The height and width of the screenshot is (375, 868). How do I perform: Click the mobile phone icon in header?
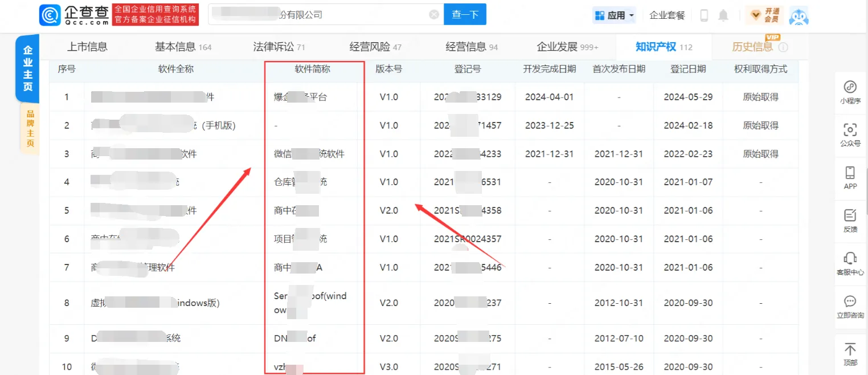pyautogui.click(x=703, y=15)
